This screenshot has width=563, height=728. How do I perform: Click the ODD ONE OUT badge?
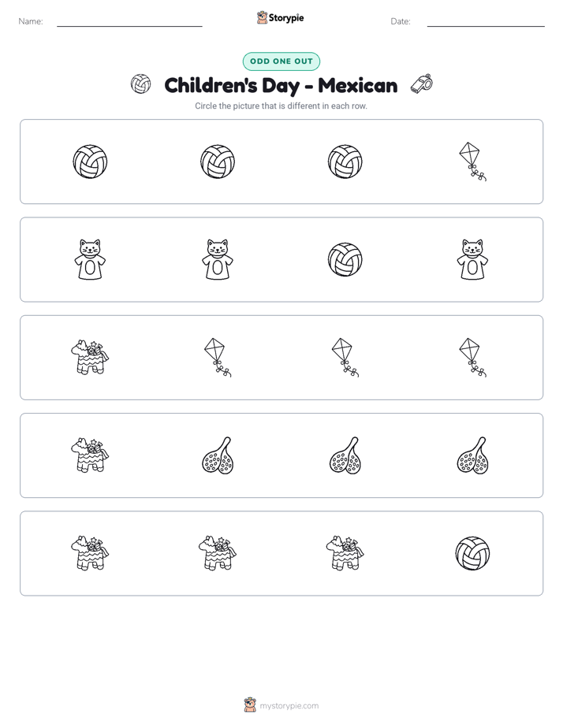click(281, 61)
